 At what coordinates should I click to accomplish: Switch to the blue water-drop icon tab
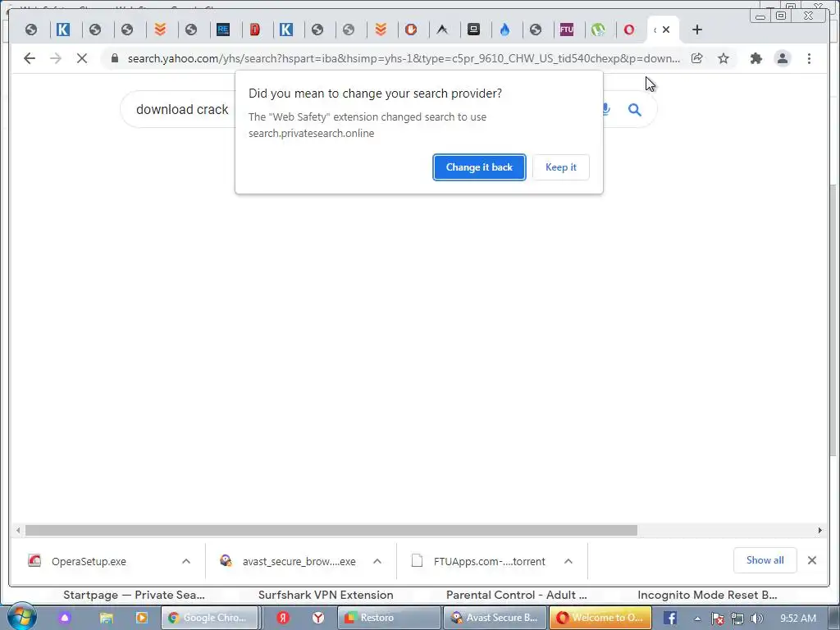click(504, 30)
